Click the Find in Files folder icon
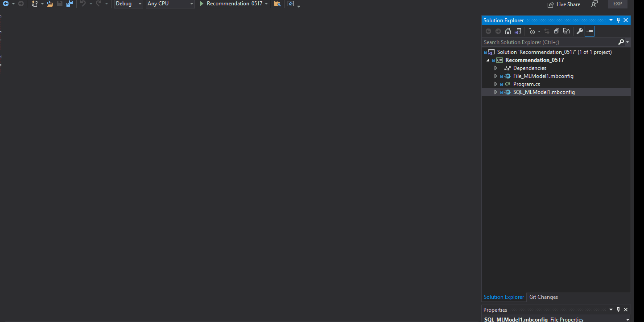This screenshot has width=644, height=322. (x=277, y=4)
